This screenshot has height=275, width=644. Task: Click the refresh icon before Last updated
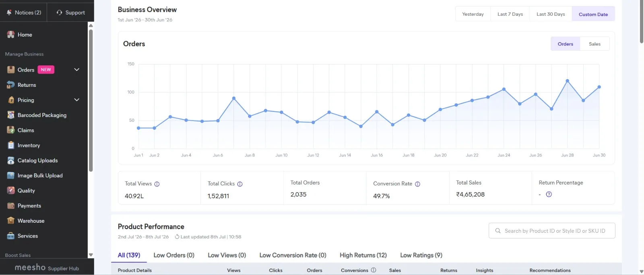177,237
